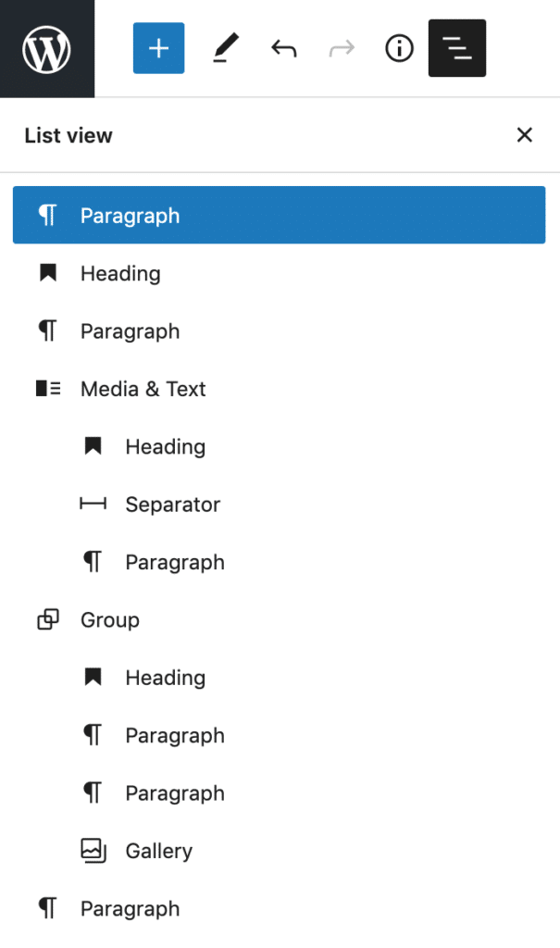Click the Redo arrow icon
The image size is (560, 948).
click(x=341, y=48)
